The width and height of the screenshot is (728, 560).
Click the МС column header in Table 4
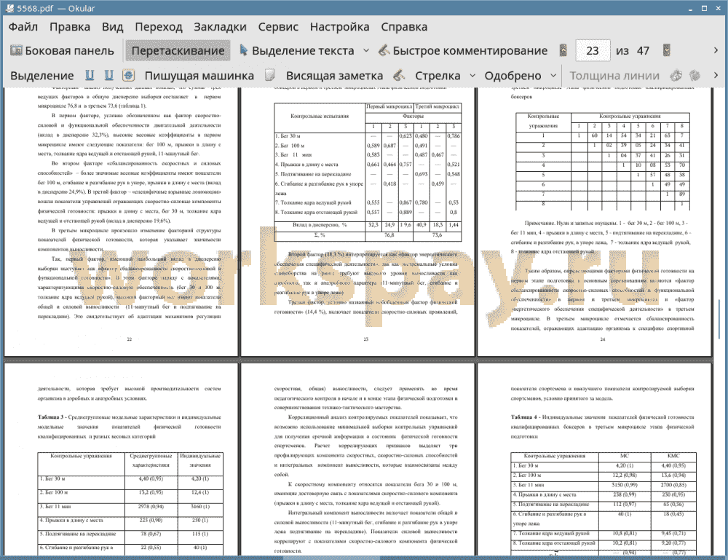(x=624, y=456)
